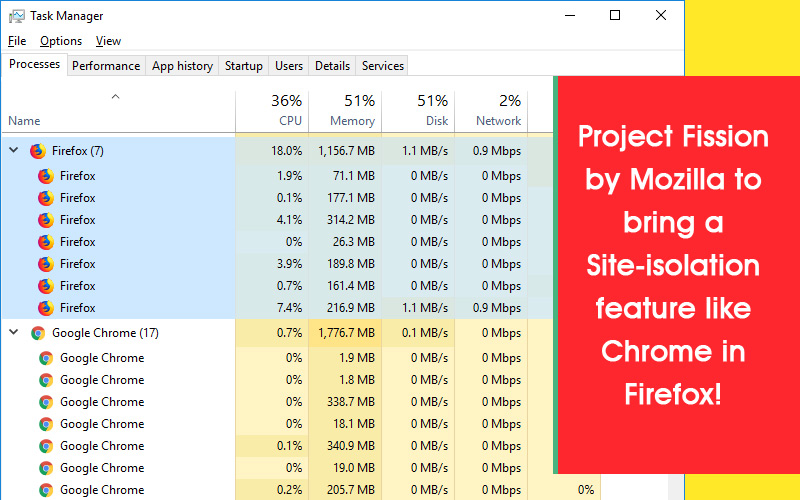Click Chrome icon in the 18.1 MB row

point(46,424)
